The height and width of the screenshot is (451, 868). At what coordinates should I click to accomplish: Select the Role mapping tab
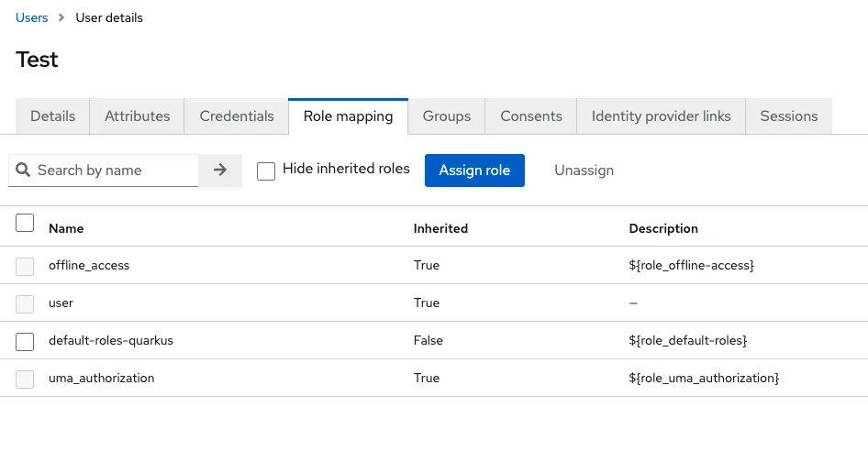click(x=348, y=116)
